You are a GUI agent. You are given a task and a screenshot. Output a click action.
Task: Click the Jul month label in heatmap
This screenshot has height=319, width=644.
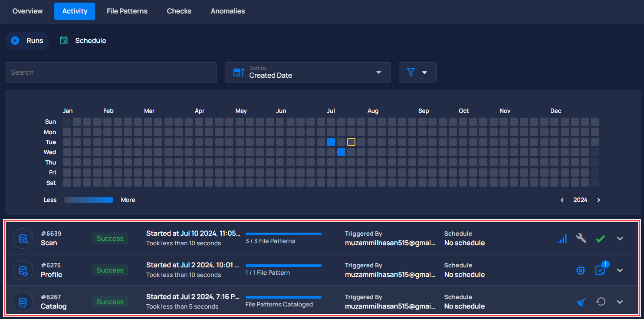(331, 111)
